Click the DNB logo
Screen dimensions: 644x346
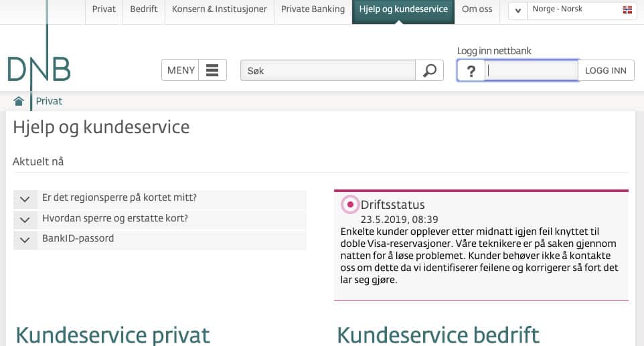click(x=39, y=68)
